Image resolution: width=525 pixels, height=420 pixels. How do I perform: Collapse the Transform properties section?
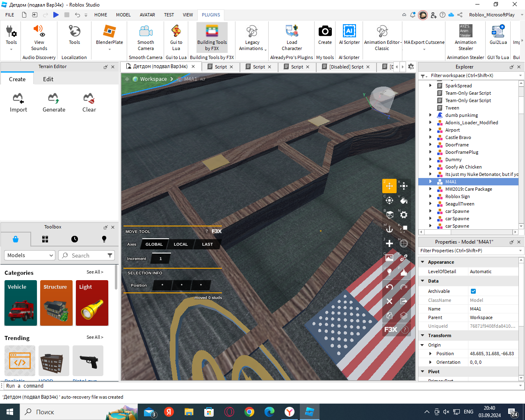(422, 336)
